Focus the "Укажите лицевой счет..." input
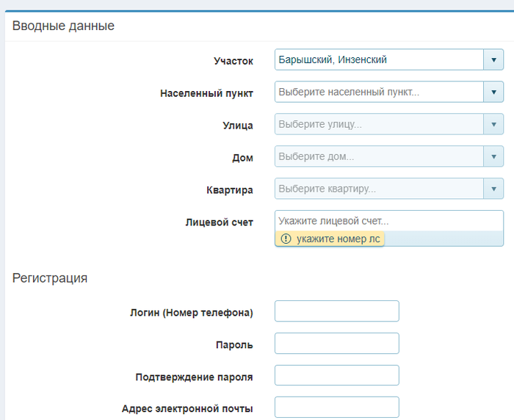This screenshot has width=514, height=420. click(x=388, y=220)
